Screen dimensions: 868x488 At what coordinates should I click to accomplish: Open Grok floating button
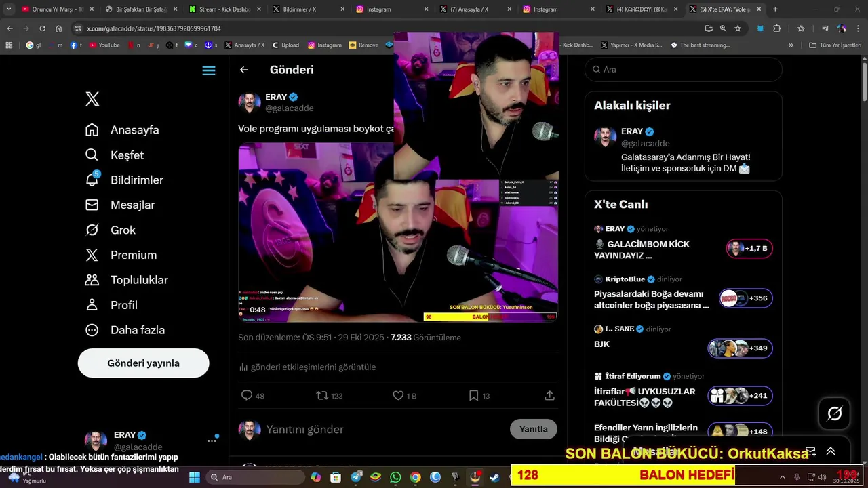click(x=835, y=413)
